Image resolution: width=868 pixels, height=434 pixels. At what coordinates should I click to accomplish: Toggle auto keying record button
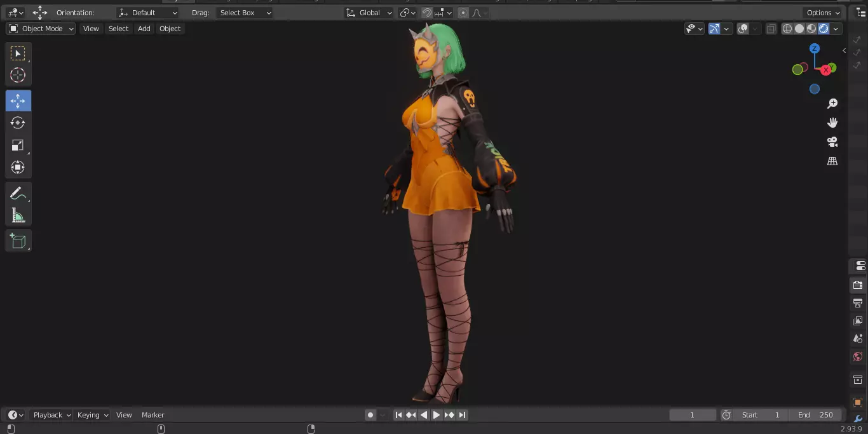[370, 415]
